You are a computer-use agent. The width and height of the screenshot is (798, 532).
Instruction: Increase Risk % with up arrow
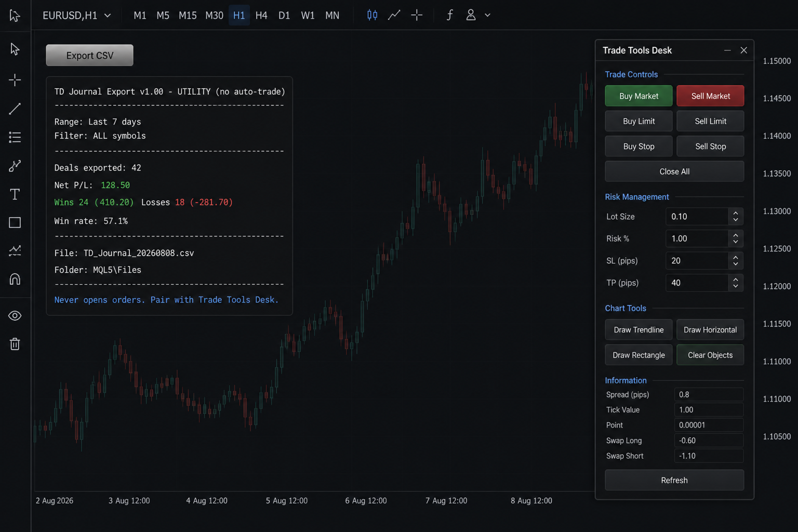736,235
